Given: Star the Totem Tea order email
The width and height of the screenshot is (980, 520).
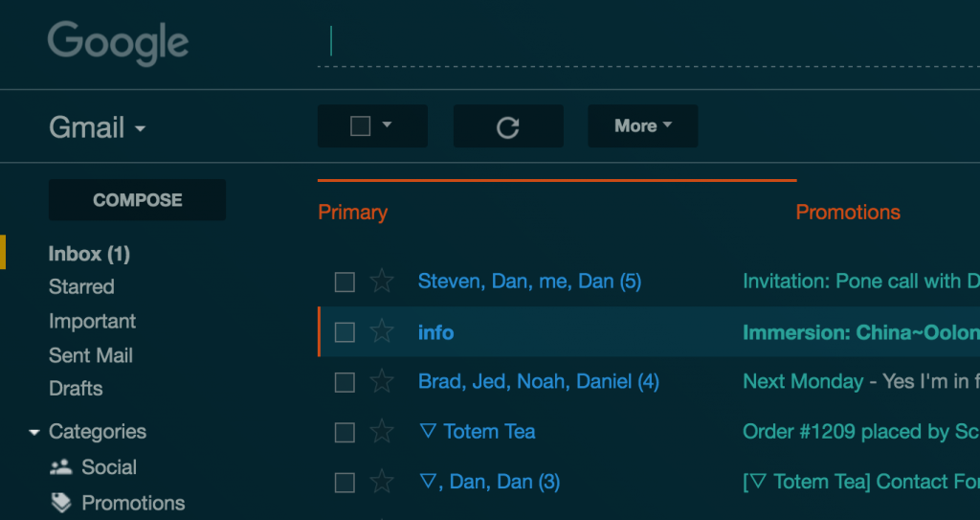Looking at the screenshot, I should click(x=381, y=432).
